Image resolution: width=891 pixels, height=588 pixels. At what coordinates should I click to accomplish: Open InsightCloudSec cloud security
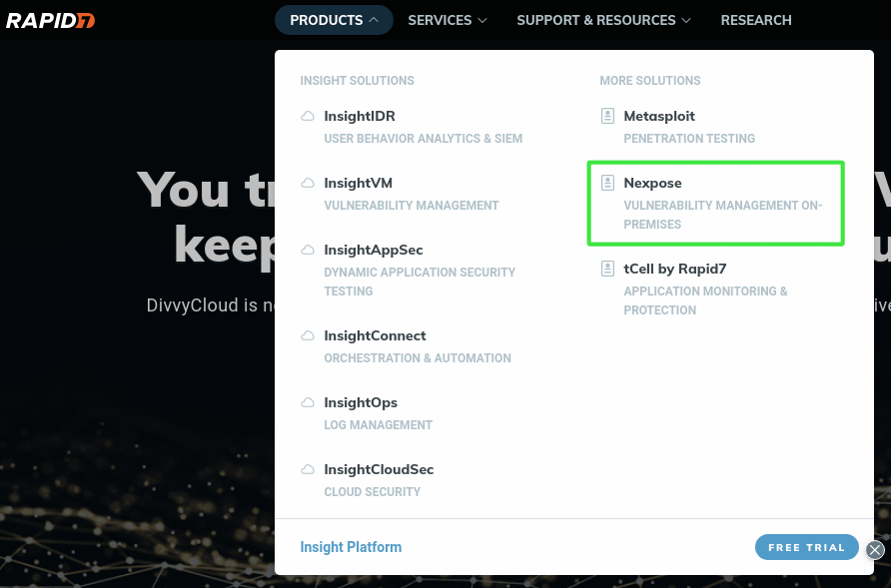click(x=379, y=470)
